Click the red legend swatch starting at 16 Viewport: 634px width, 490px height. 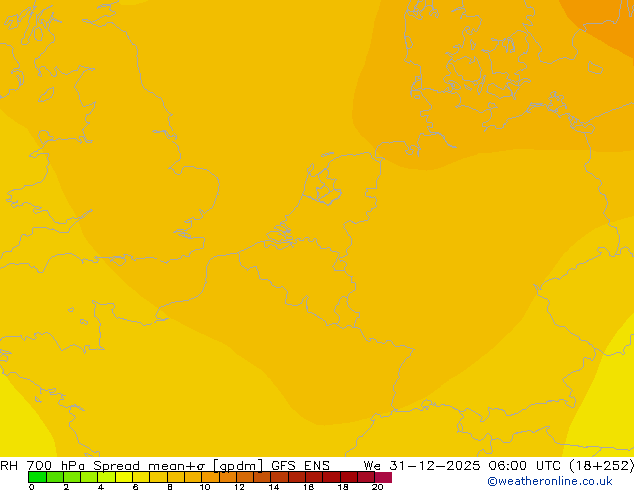click(314, 477)
